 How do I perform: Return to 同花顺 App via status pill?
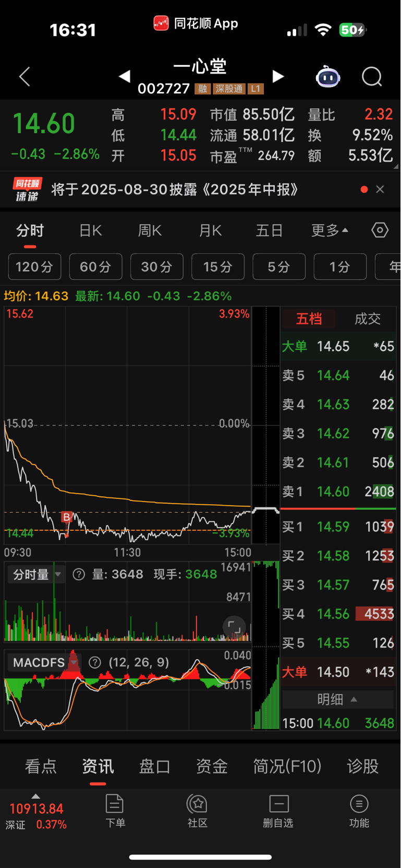(196, 23)
